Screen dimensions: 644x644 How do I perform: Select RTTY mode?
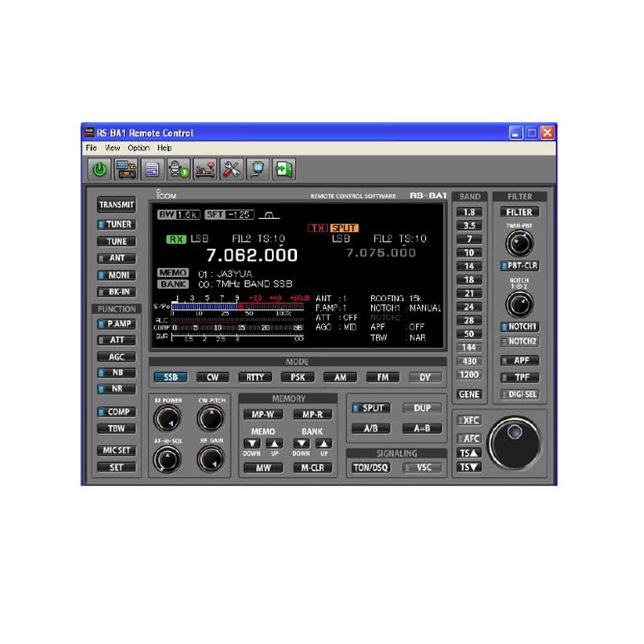255,377
